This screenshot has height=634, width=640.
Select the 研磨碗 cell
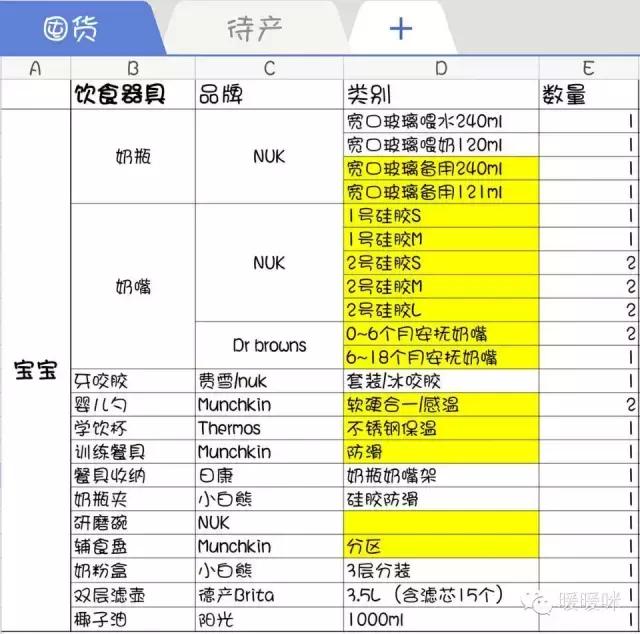click(133, 523)
